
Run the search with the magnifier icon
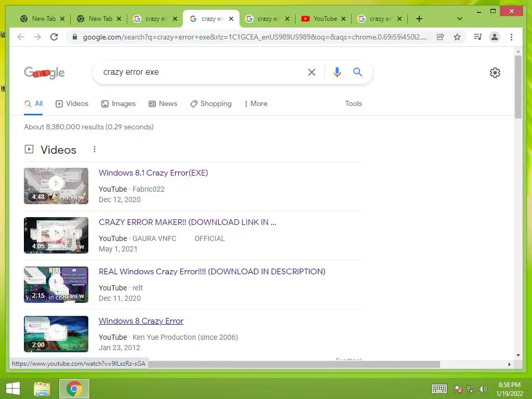pos(357,72)
